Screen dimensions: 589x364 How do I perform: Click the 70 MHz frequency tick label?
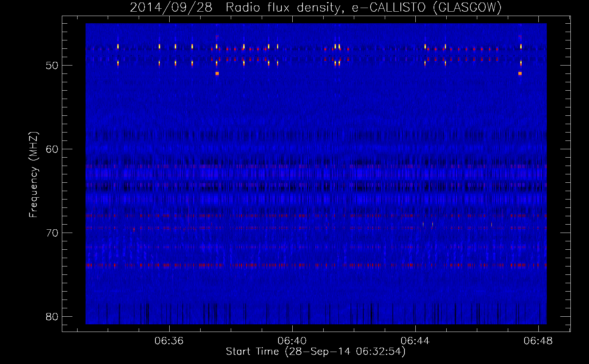(x=52, y=233)
